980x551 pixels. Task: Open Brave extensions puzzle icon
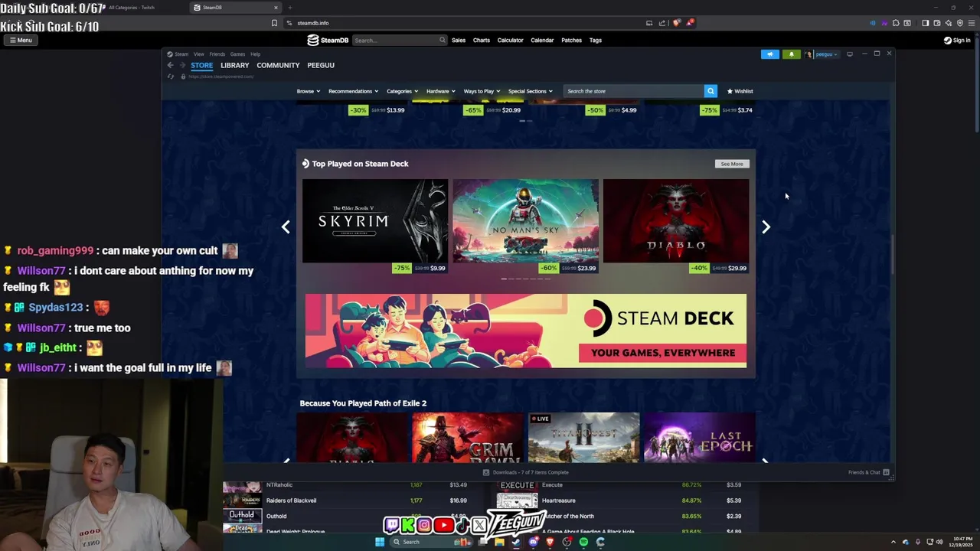896,23
